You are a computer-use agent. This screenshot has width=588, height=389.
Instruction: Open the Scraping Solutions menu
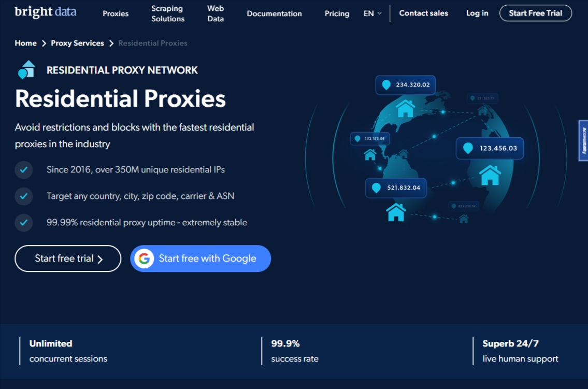[168, 13]
